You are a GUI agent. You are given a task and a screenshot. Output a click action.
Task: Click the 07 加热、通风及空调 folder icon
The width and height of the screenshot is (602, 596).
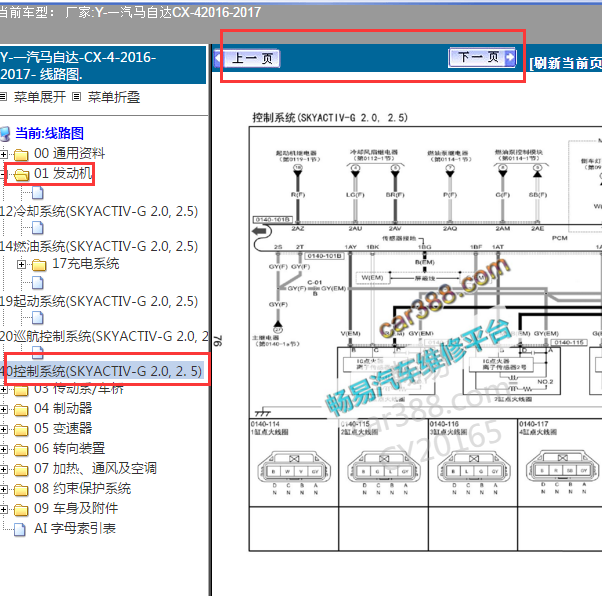pos(21,470)
